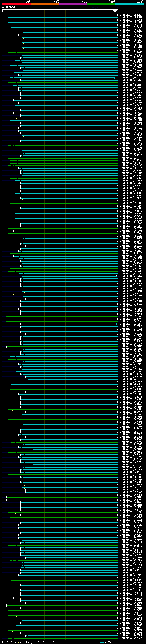Viewport: 146px width, 644px height.
Task: Click the white query sequence bar
Action: [x=60, y=9]
